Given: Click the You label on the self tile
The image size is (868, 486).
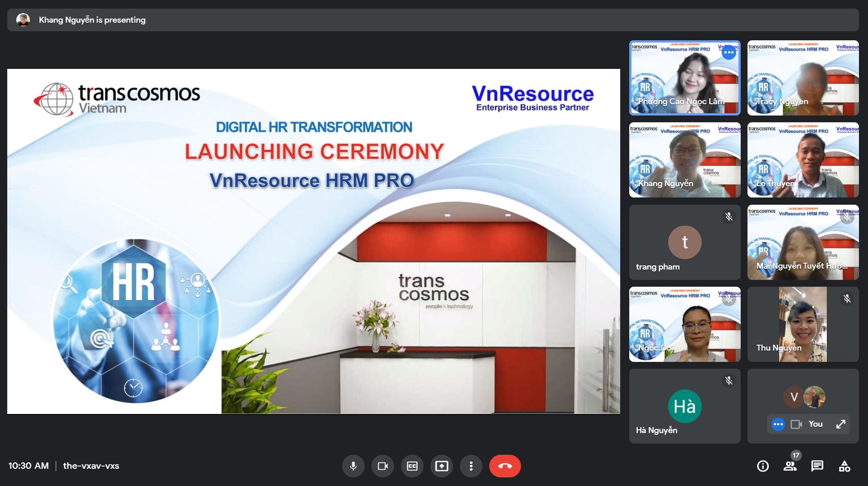Looking at the screenshot, I should tap(815, 424).
